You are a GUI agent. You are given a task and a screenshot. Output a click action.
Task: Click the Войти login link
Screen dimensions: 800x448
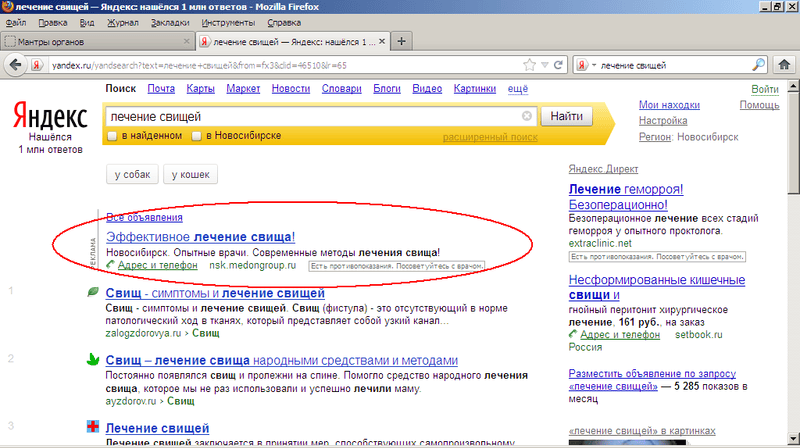click(x=765, y=89)
